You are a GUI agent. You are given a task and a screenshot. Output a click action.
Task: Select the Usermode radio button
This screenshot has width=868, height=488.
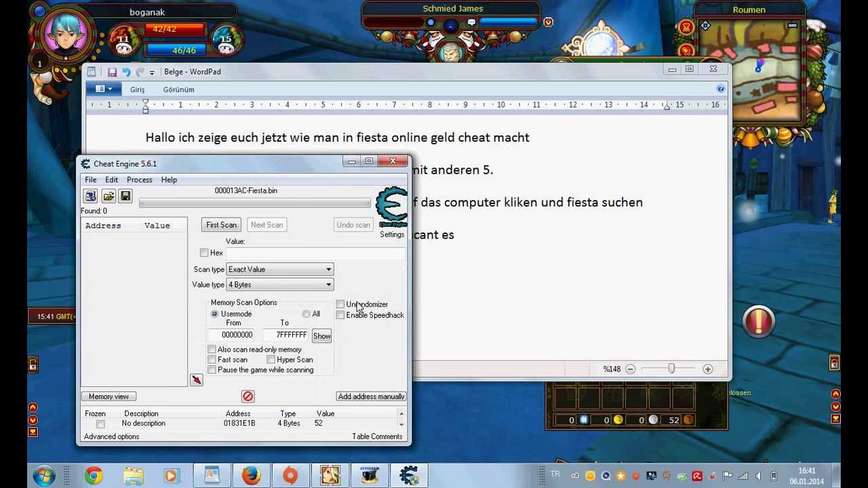point(214,314)
